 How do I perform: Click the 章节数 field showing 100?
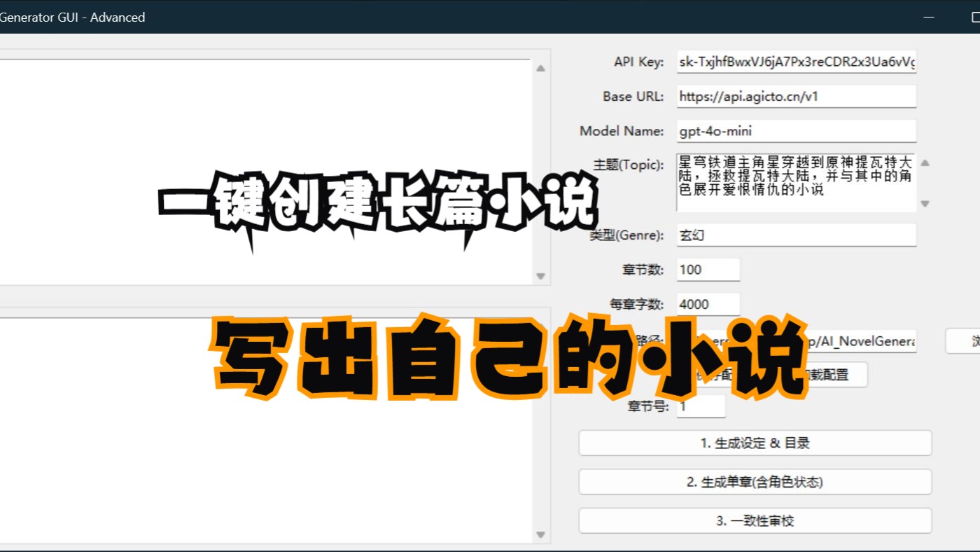[x=708, y=270]
